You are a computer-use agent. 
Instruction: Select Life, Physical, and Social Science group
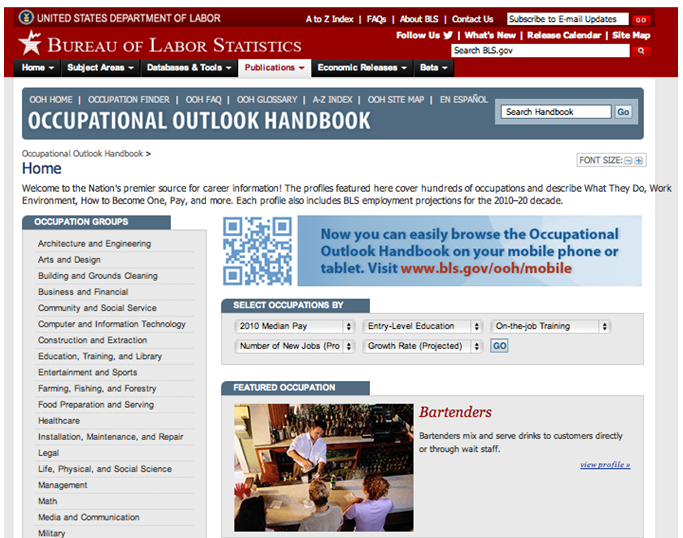(x=105, y=469)
